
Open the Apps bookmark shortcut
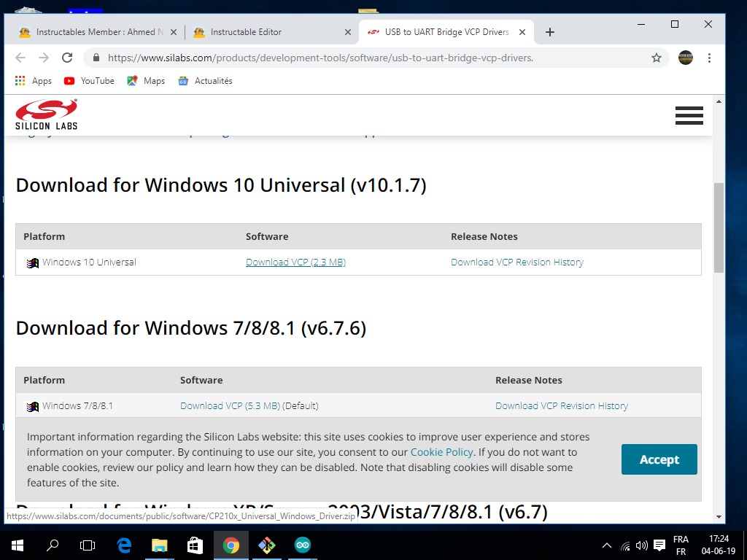point(33,81)
